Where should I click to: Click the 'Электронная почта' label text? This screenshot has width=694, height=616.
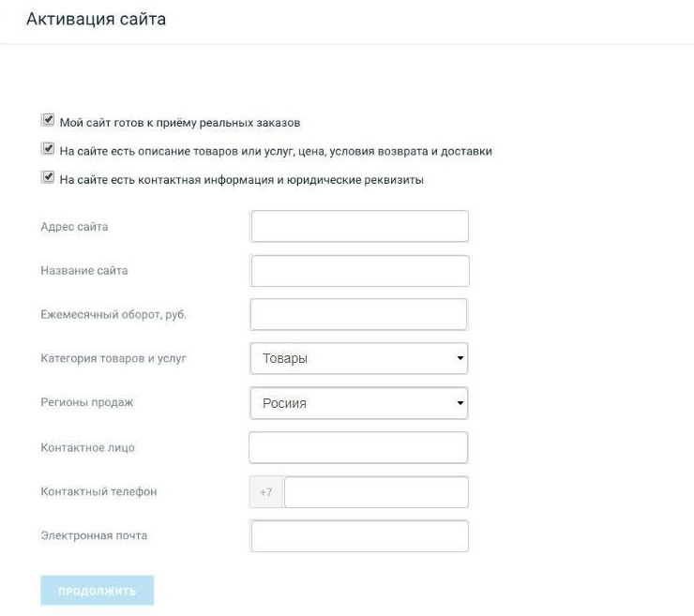coord(94,535)
